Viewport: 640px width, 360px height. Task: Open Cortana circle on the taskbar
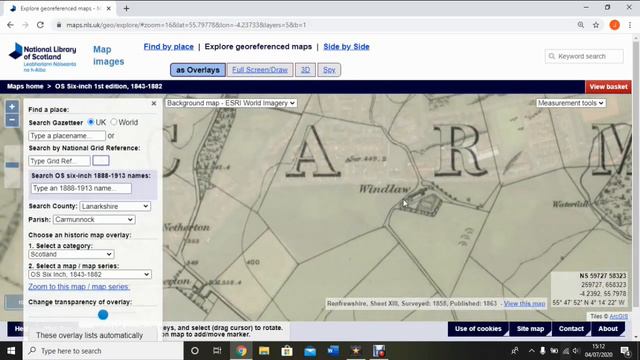pyautogui.click(x=195, y=351)
